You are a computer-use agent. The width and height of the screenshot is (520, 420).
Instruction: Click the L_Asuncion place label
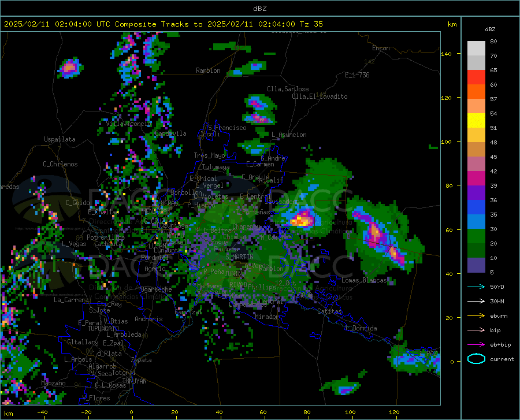click(289, 135)
